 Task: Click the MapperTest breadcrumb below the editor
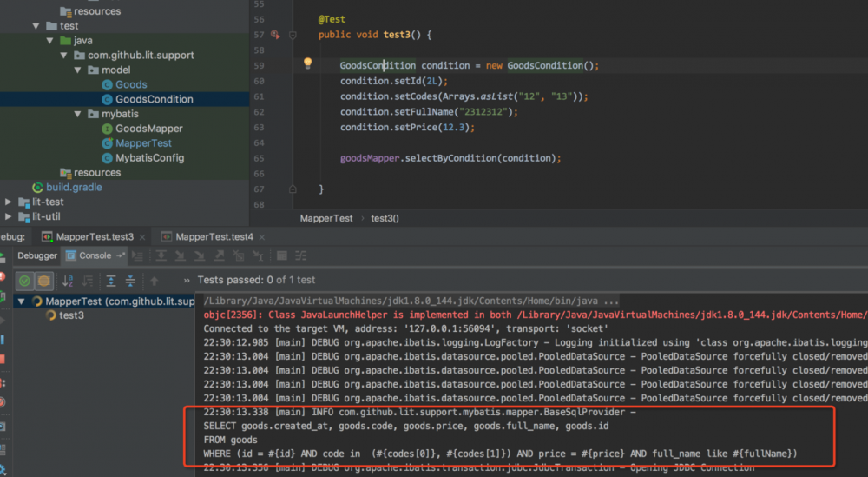[x=326, y=219]
